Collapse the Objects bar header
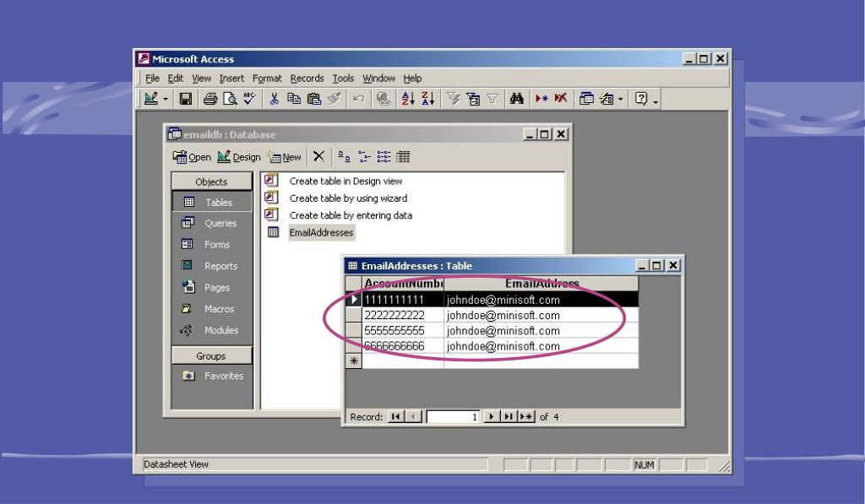Viewport: 865px width, 504px height. pyautogui.click(x=212, y=182)
